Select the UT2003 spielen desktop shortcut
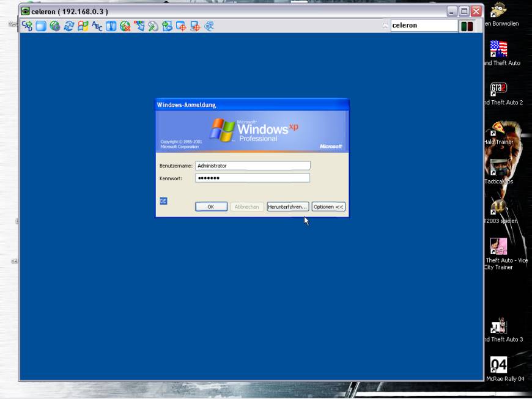The image size is (532, 399). coord(500,213)
